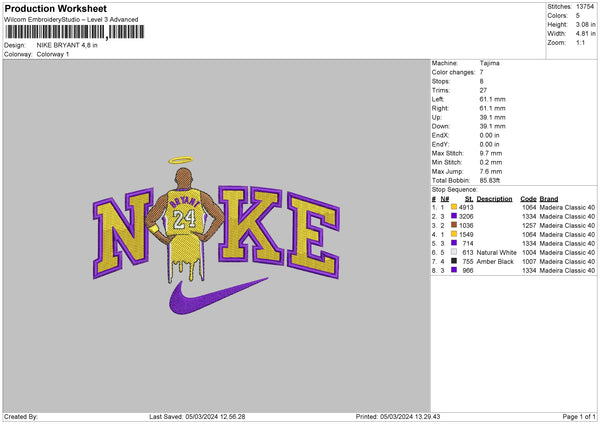Click the 'Last Saved: 05/03/2024' timestamp
This screenshot has width=600, height=424.
(197, 416)
